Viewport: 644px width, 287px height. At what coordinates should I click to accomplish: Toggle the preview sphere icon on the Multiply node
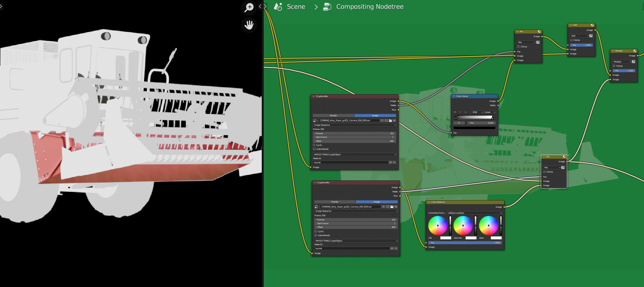pos(635,51)
